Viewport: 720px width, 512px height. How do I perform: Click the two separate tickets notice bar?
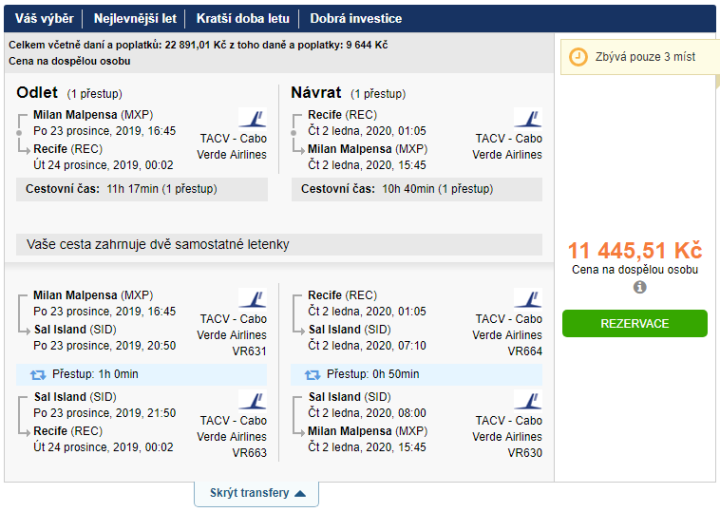click(x=279, y=246)
